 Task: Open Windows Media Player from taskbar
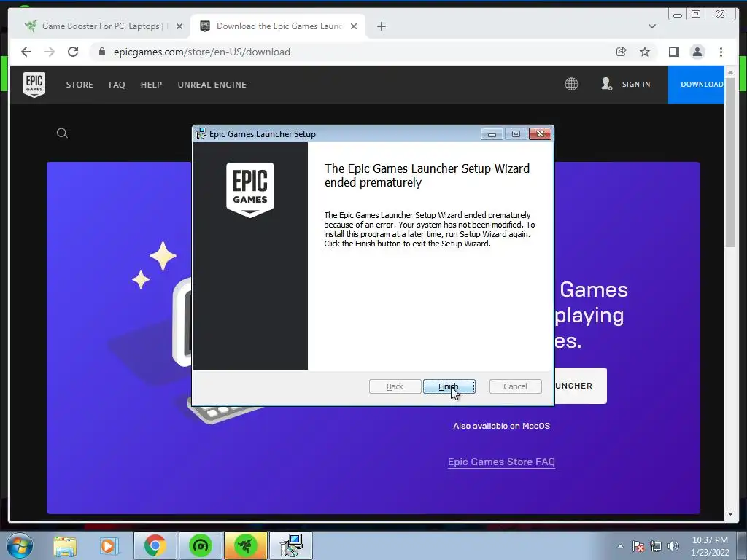click(x=108, y=545)
